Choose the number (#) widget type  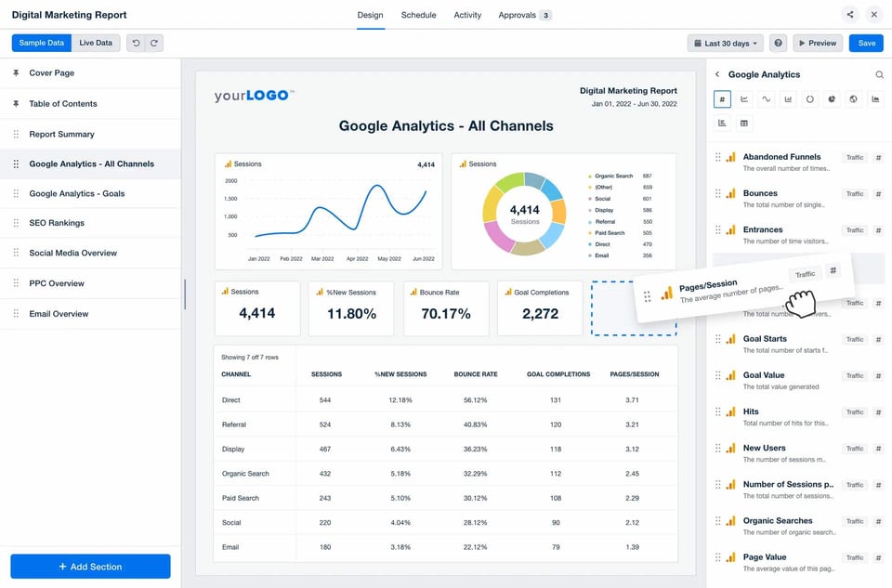coord(722,99)
